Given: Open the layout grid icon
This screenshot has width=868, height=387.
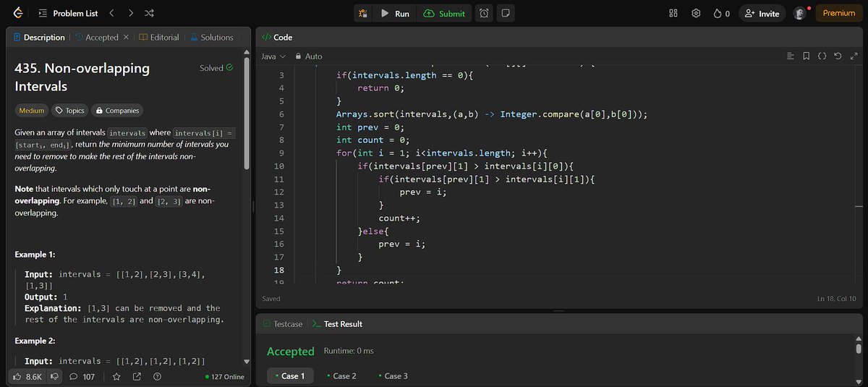Looking at the screenshot, I should [673, 13].
